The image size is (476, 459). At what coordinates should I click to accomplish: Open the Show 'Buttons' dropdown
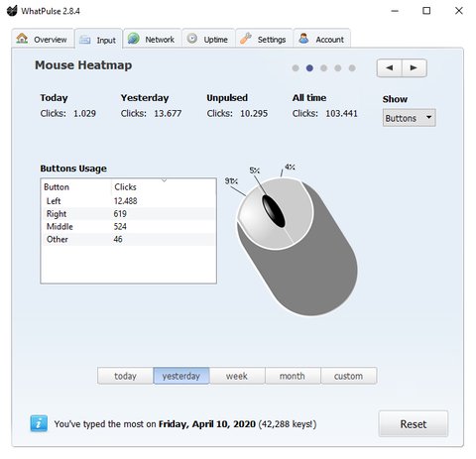[x=410, y=118]
